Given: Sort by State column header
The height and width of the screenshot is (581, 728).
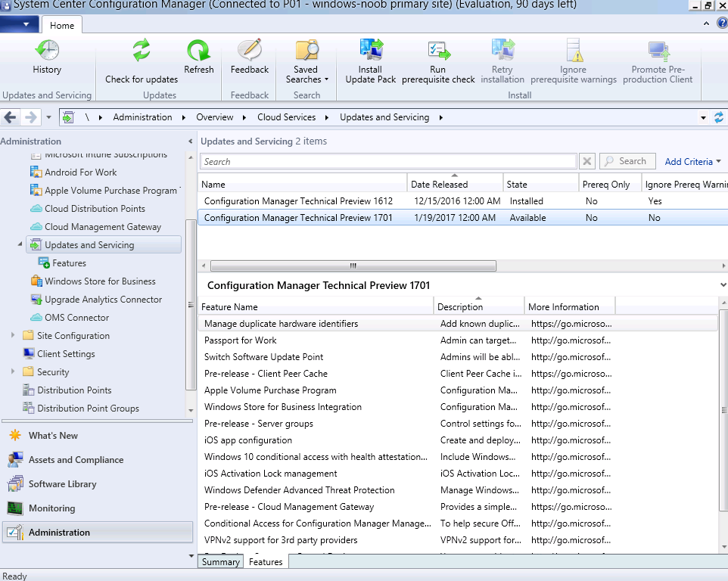Looking at the screenshot, I should (x=540, y=185).
